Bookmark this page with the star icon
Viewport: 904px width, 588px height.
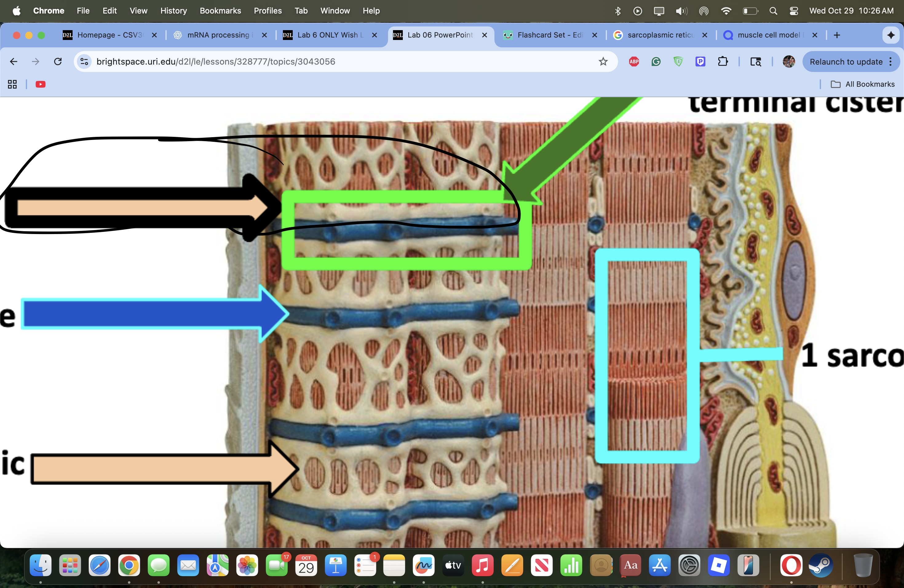[603, 62]
